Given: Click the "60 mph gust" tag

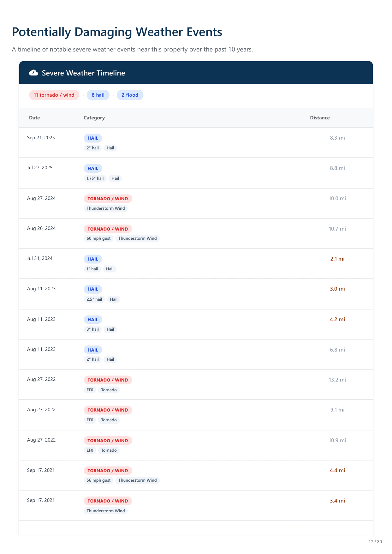Looking at the screenshot, I should pyautogui.click(x=98, y=238).
